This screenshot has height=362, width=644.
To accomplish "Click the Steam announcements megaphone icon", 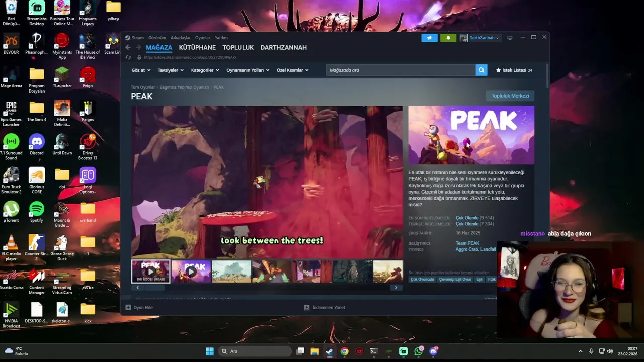I will [429, 38].
